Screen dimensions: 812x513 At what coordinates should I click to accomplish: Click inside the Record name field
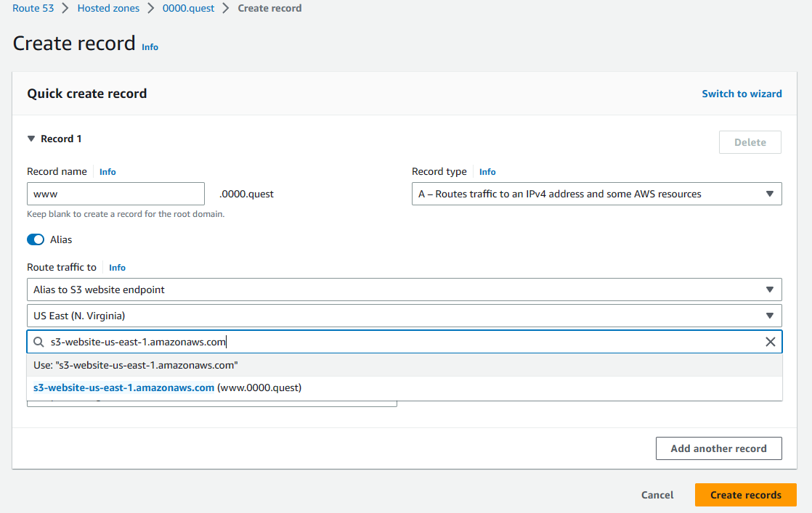[x=115, y=194]
